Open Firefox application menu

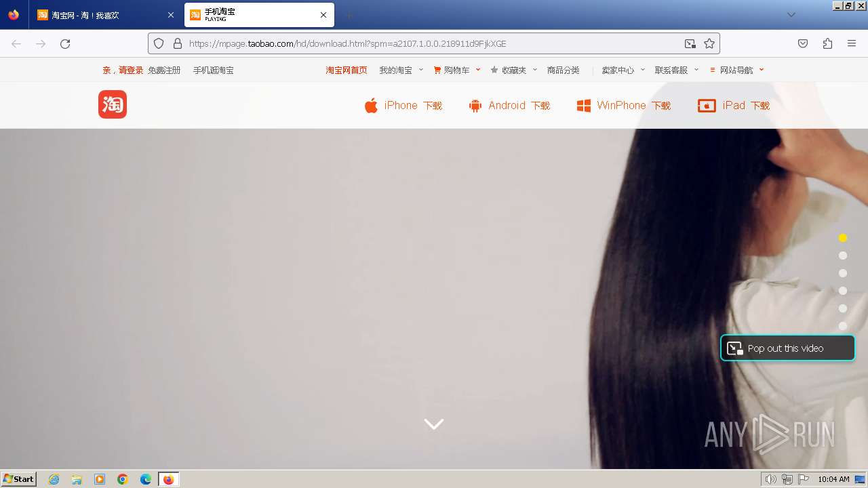[x=852, y=43]
